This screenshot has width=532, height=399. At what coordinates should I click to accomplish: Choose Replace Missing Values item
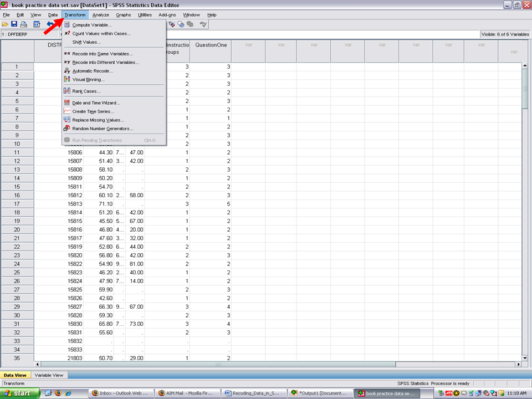[98, 120]
